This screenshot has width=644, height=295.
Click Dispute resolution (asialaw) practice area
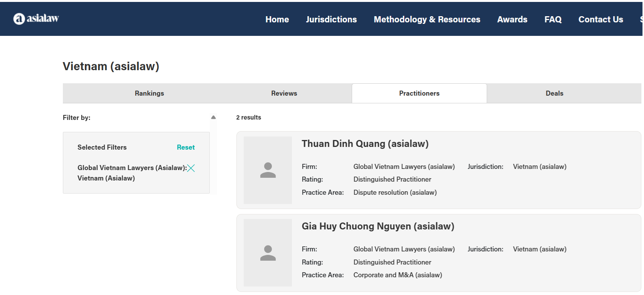click(395, 192)
